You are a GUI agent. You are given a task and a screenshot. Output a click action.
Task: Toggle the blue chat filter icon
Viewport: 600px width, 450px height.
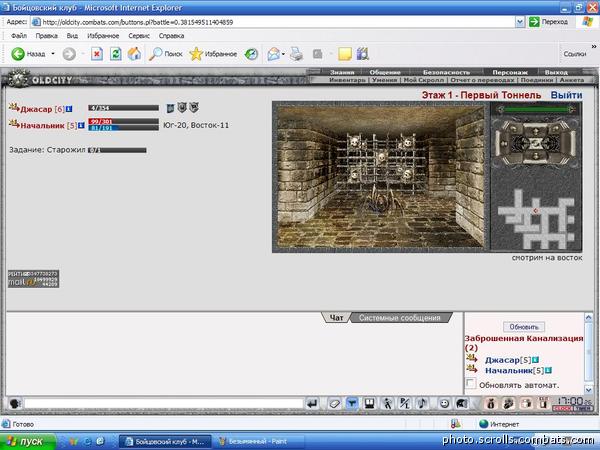(352, 403)
